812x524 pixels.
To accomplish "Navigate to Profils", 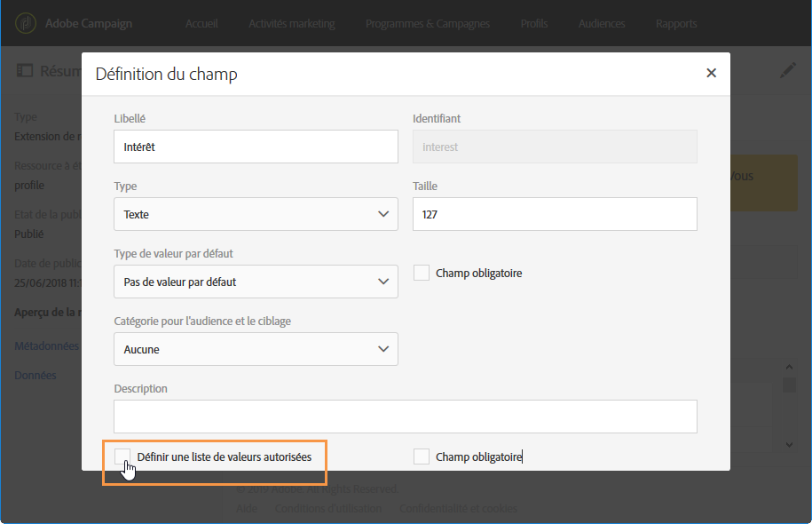I will [x=534, y=24].
